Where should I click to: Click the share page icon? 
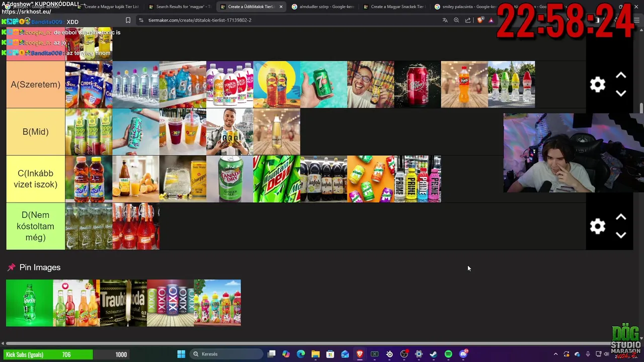tap(468, 20)
